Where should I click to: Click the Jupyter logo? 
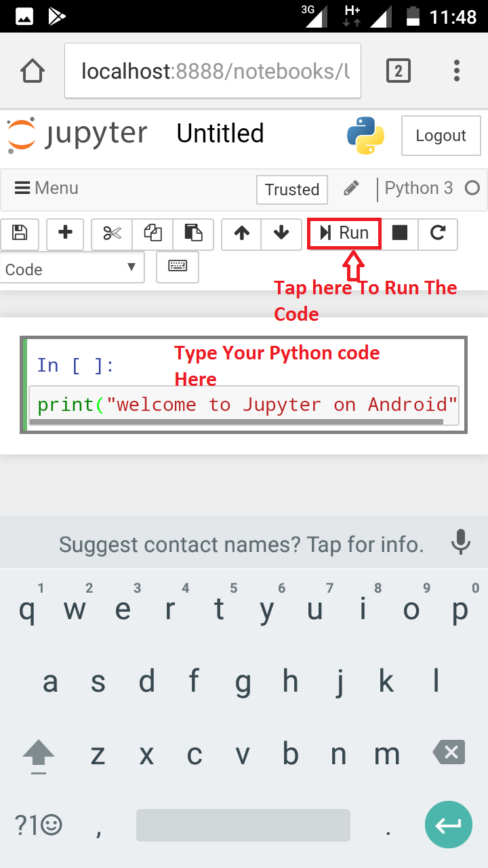(x=77, y=134)
